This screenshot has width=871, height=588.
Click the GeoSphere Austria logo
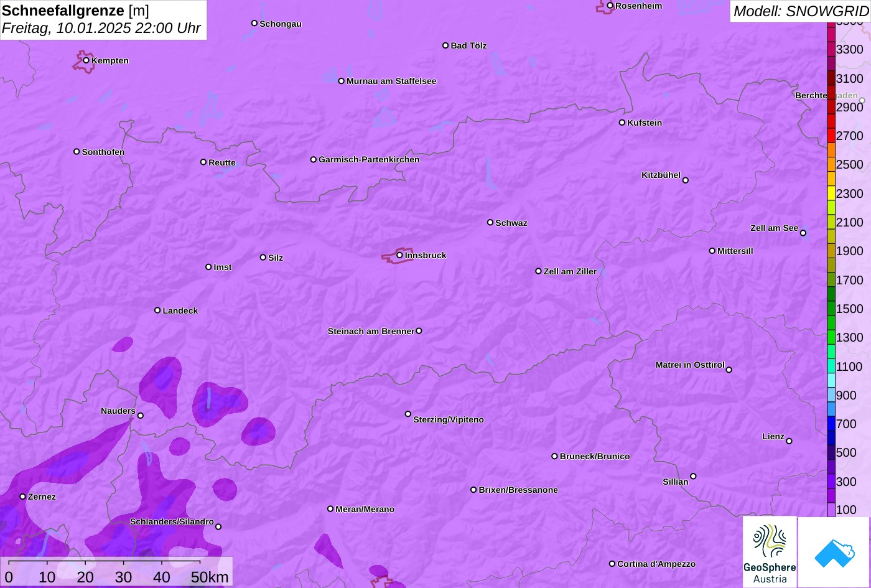pyautogui.click(x=770, y=552)
